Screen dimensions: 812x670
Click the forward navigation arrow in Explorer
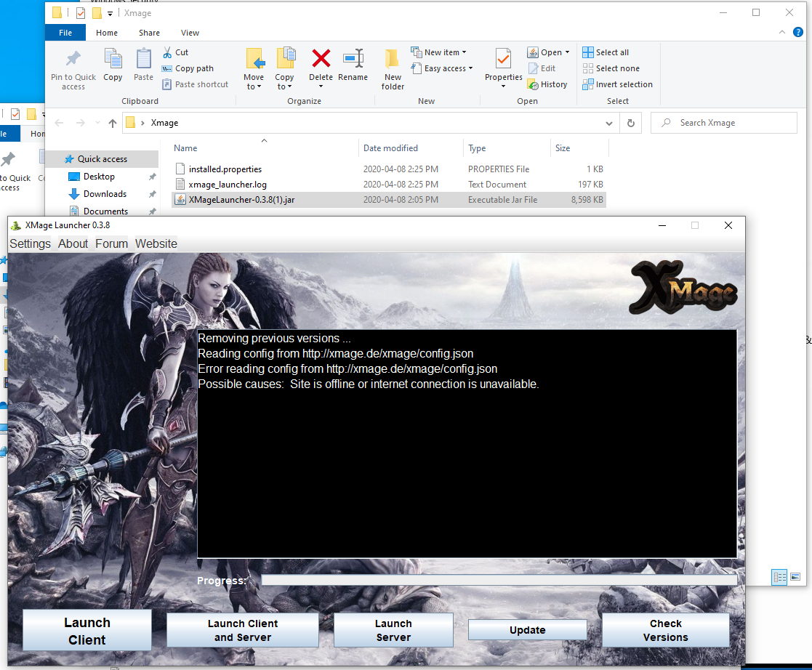pos(80,123)
